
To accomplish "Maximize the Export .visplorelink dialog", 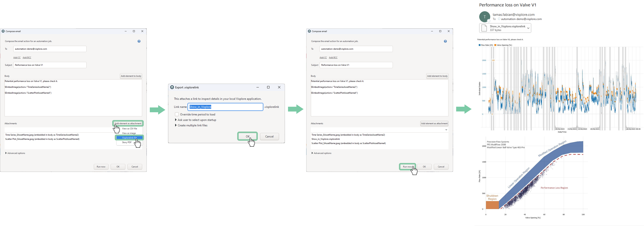I will tap(268, 87).
